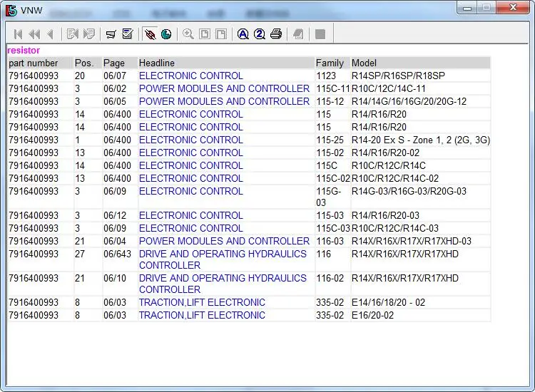Image resolution: width=535 pixels, height=392 pixels.
Task: Open the search A magnifier icon
Action: tap(243, 34)
